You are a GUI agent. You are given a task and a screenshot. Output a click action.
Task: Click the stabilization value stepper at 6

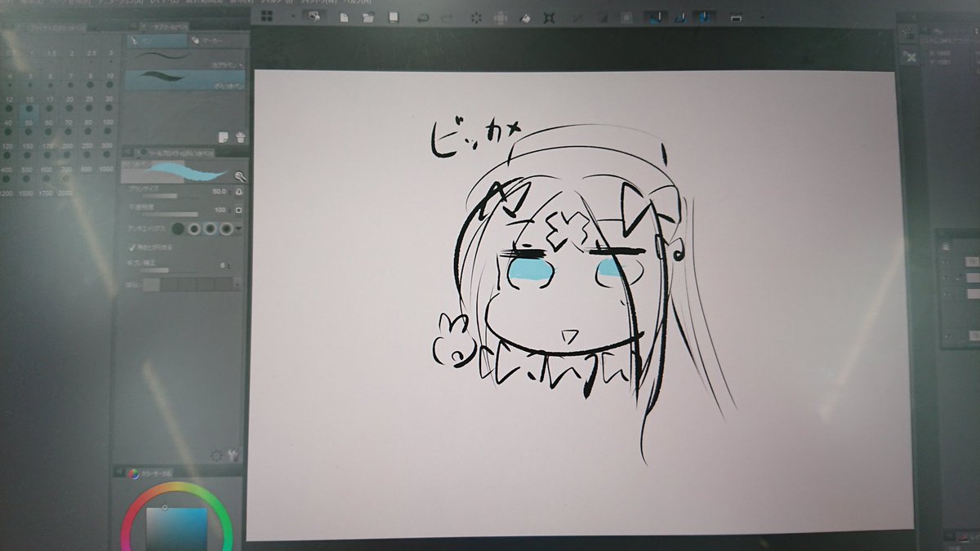tap(229, 266)
